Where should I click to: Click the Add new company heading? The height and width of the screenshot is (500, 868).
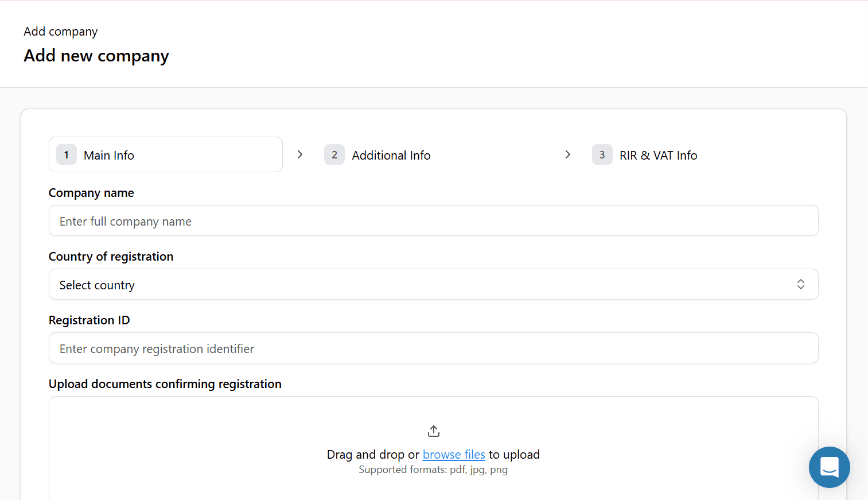(96, 56)
